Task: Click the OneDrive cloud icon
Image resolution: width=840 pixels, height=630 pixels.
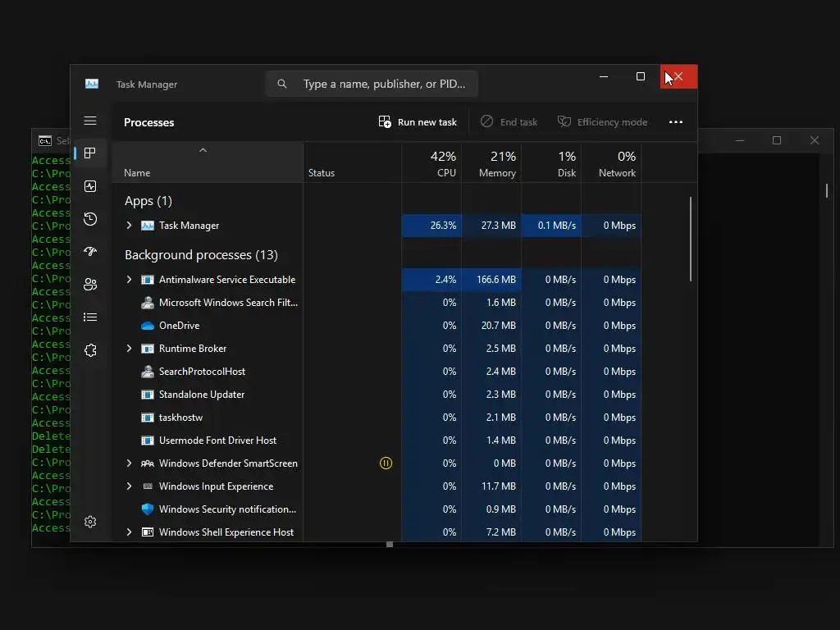Action: [148, 326]
